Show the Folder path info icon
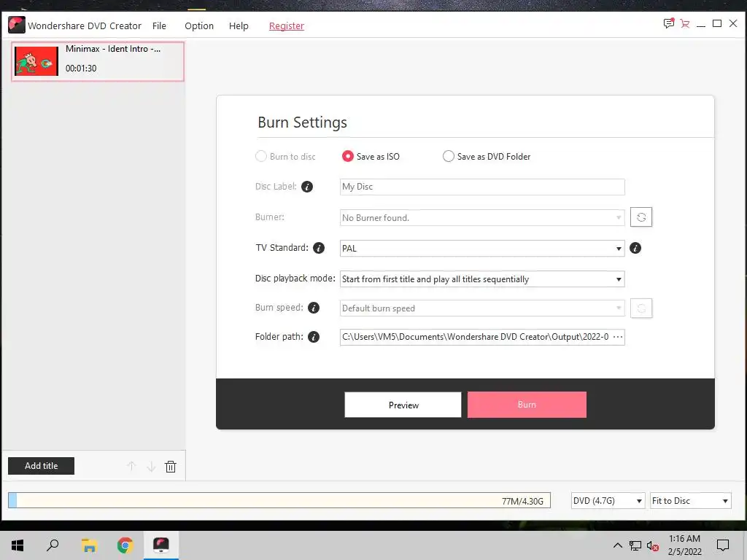This screenshot has height=560, width=747. (x=314, y=337)
